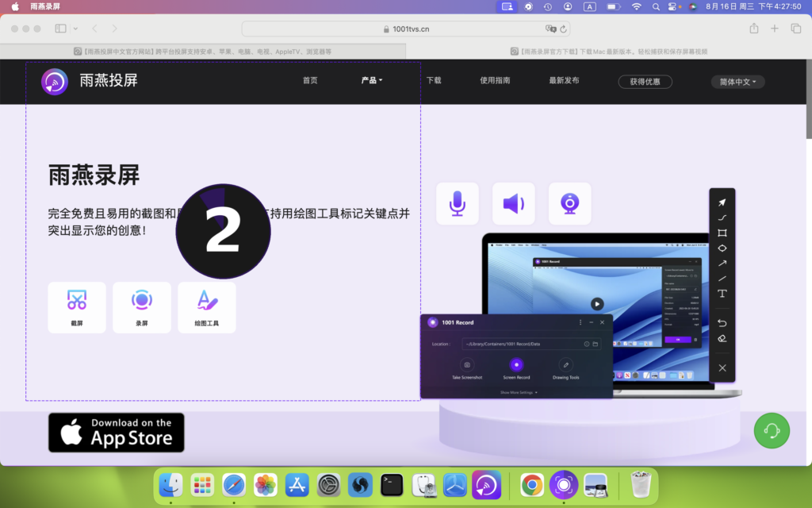The height and width of the screenshot is (508, 812).
Task: Click the play button on laptop illustration
Action: tap(597, 304)
